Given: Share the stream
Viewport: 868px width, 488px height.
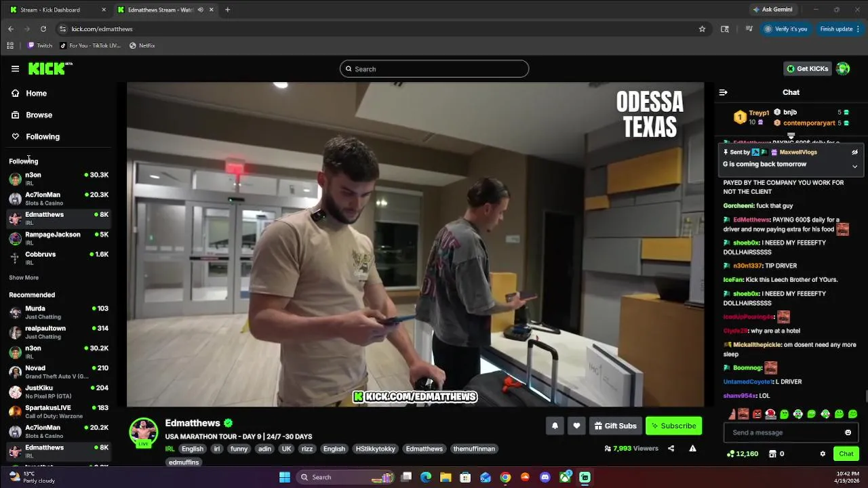Looking at the screenshot, I should (671, 449).
